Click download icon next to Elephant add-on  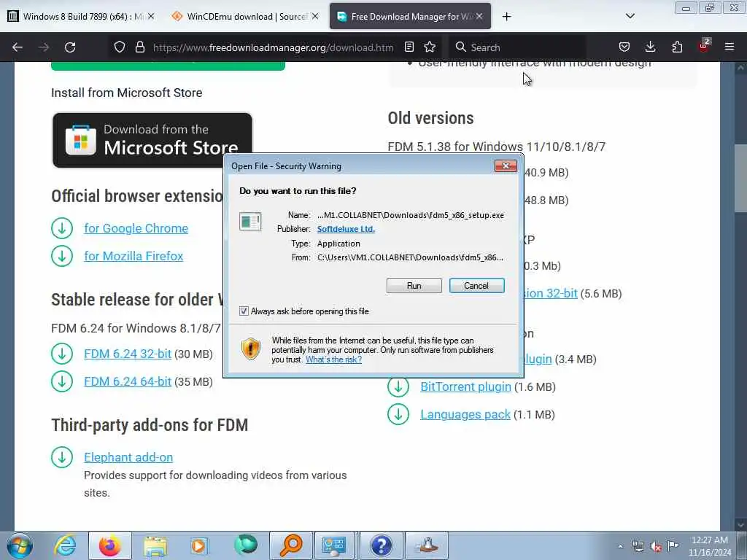(x=62, y=457)
